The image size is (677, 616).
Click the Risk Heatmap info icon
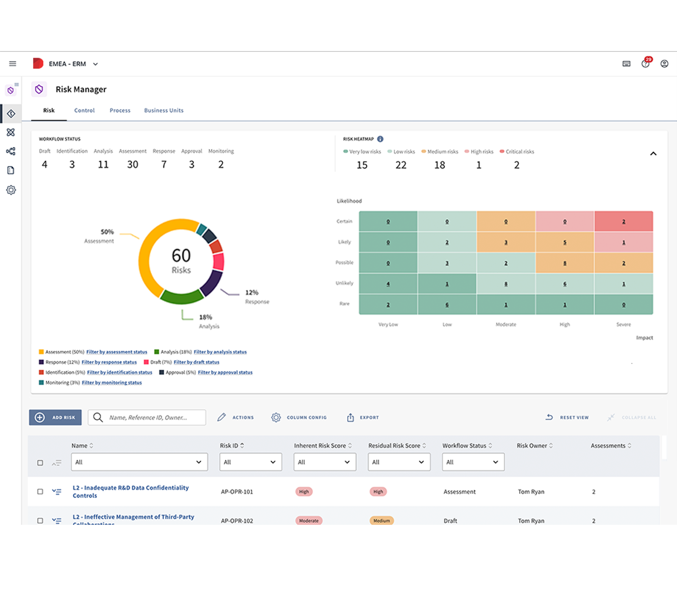click(380, 139)
